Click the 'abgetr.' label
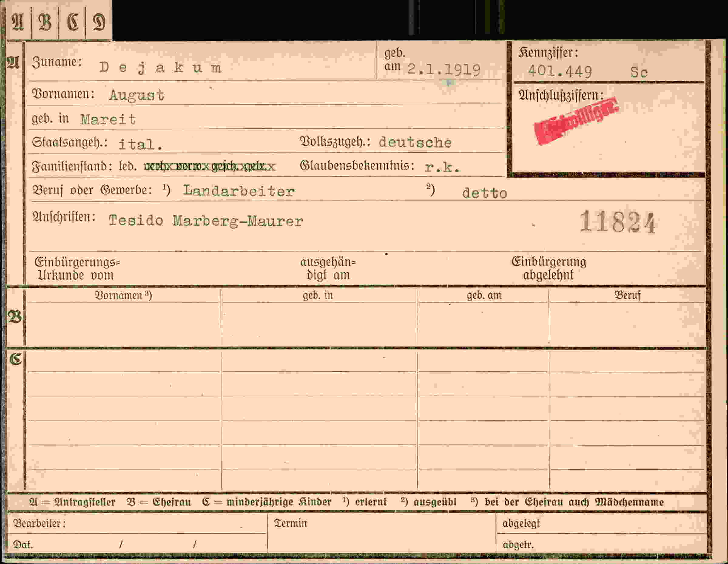This screenshot has width=728, height=564. 518,545
